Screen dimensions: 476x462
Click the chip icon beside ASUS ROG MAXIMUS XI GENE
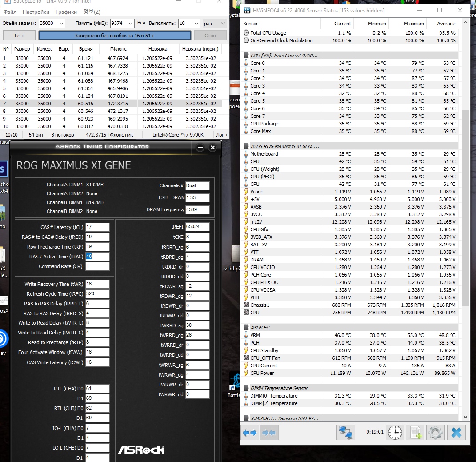point(246,146)
